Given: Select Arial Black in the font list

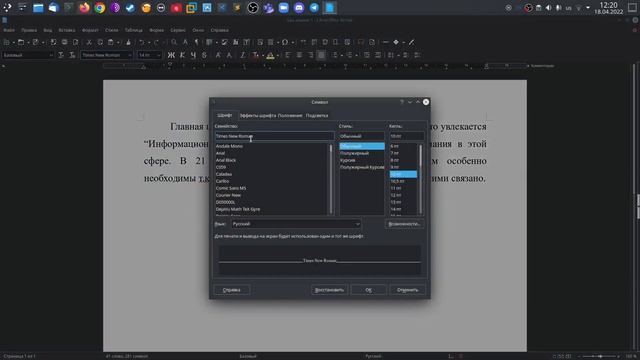Looking at the screenshot, I should point(271,160).
